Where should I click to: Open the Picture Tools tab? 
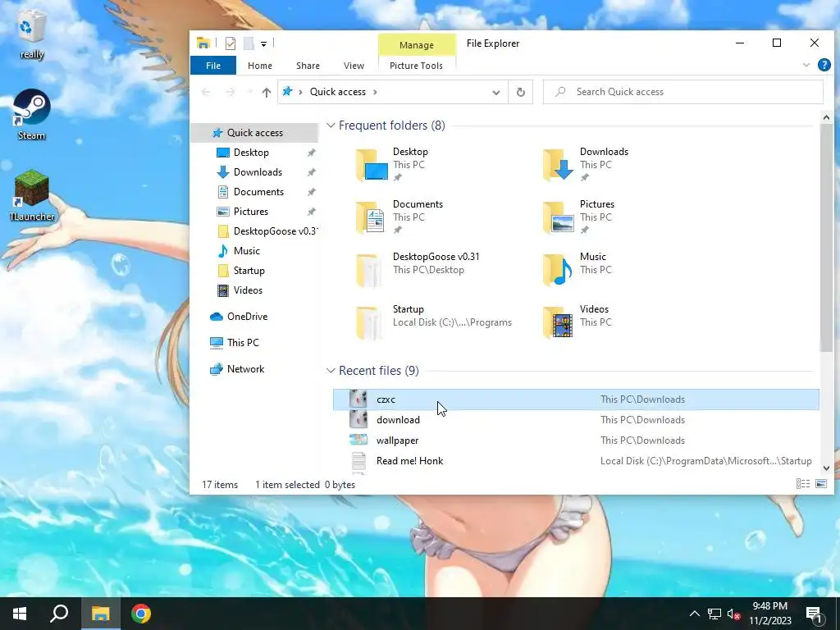click(416, 66)
